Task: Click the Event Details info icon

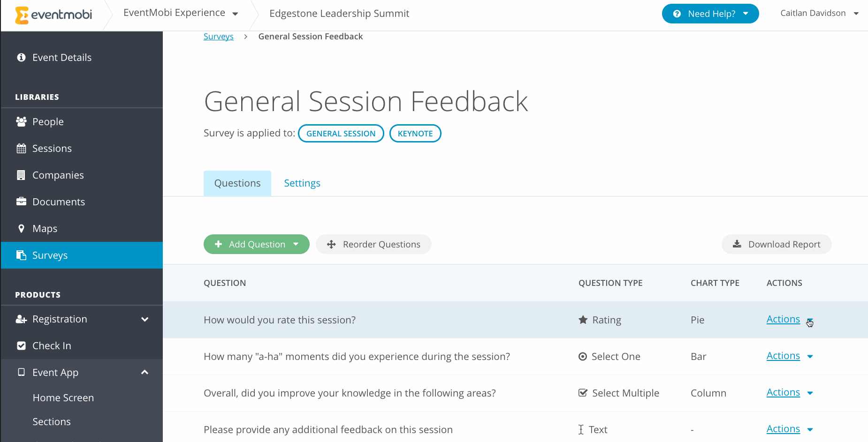Action: tap(21, 58)
